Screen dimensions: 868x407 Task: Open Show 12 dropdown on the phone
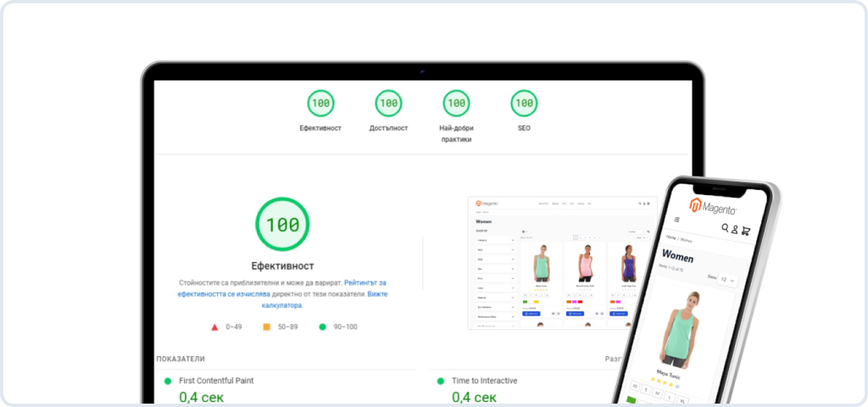click(x=728, y=280)
